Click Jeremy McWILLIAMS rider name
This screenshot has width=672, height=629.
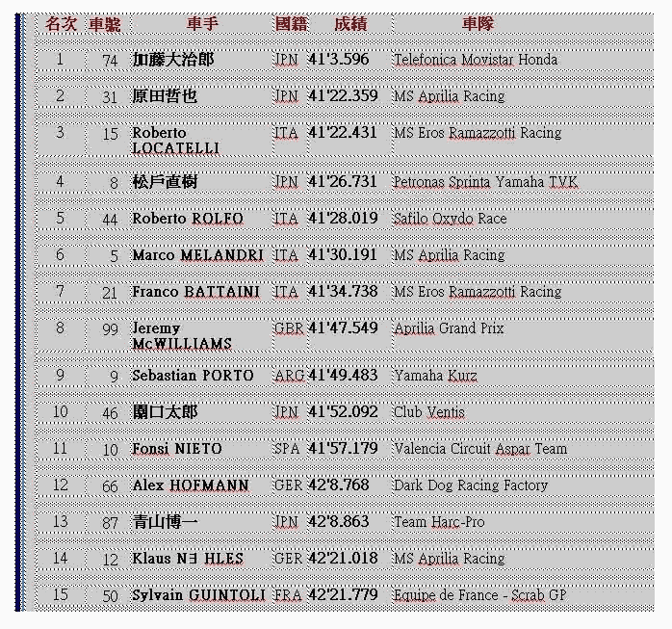tap(182, 336)
